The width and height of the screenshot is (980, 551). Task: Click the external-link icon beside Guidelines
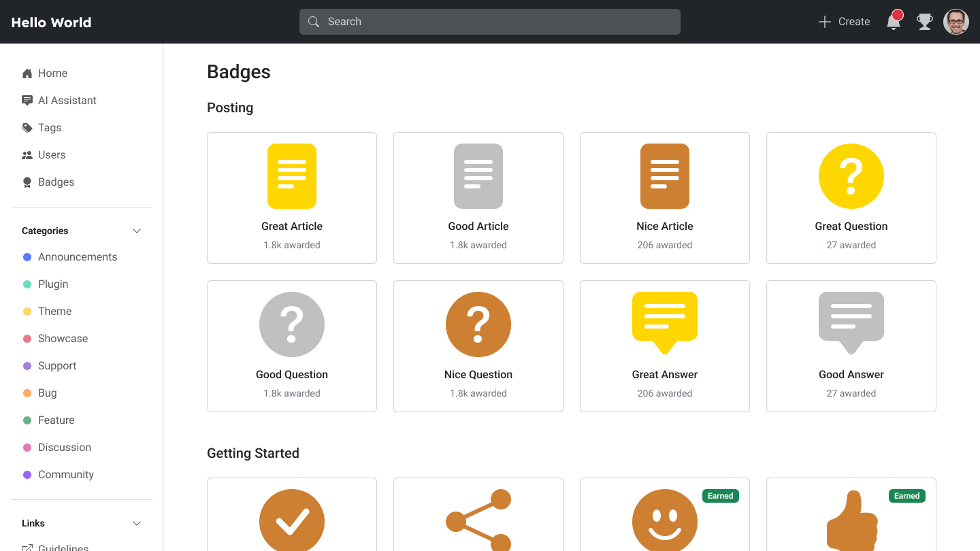27,547
